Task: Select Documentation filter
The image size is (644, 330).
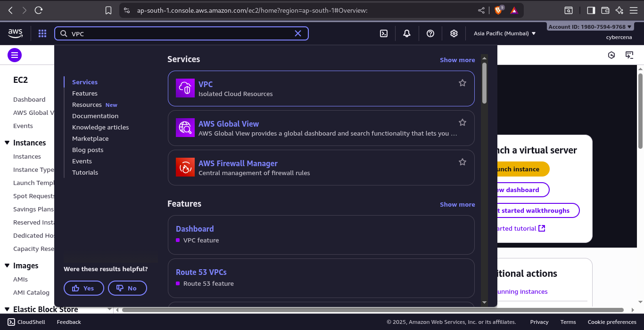Action: coord(95,116)
